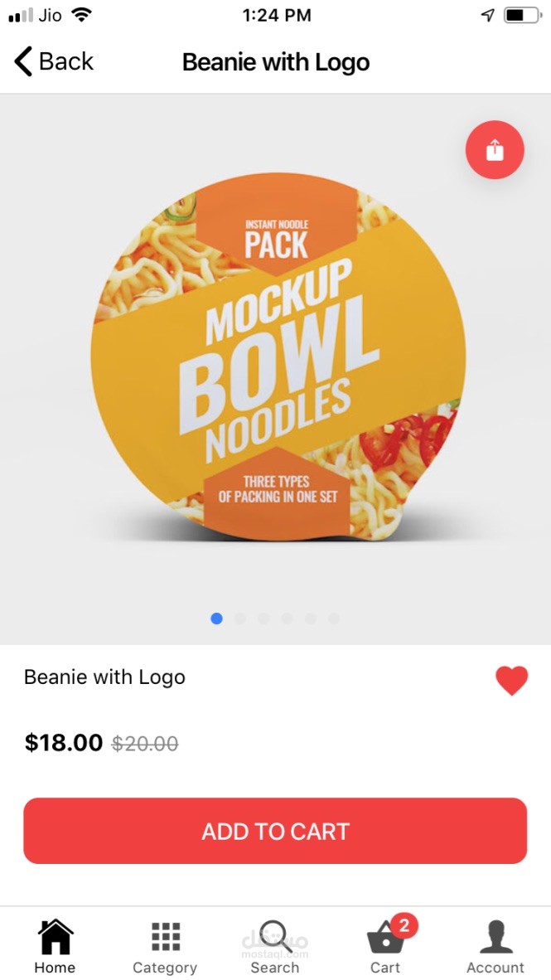Tap the crossed-out $20.00 price
This screenshot has height=980, width=551.
click(145, 743)
